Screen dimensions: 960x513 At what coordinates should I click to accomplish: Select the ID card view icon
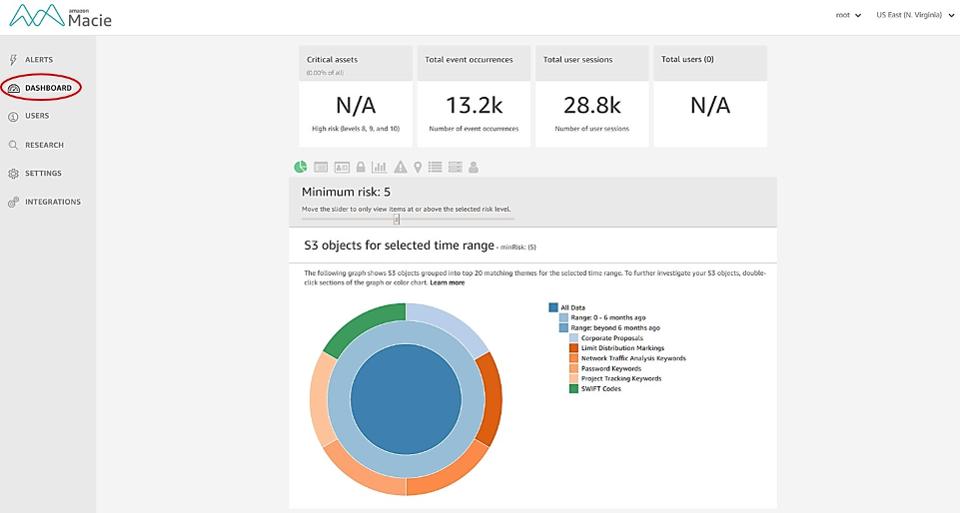342,167
